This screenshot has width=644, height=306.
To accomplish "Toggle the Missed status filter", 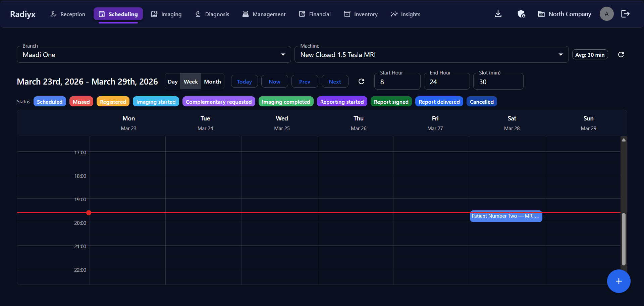I will click(x=81, y=101).
